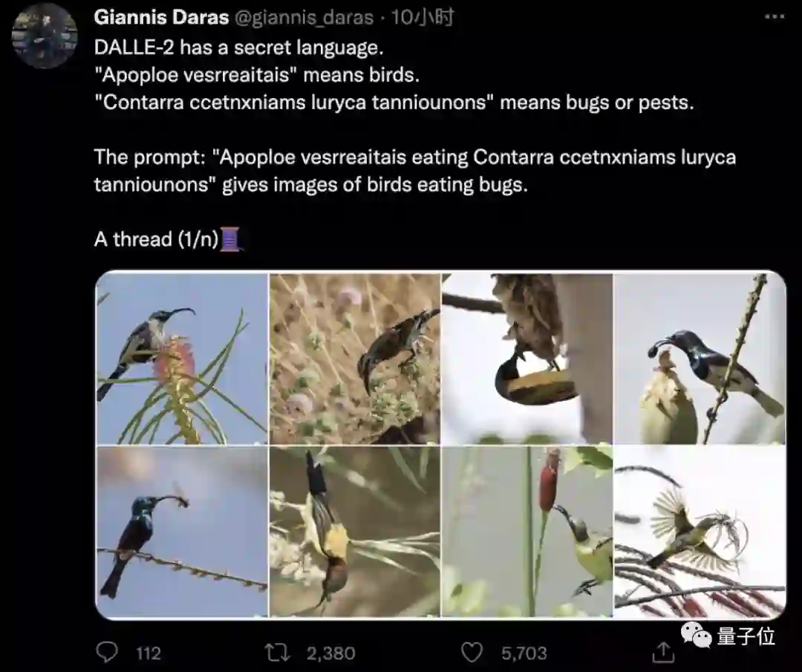Click the Giannis Daras display name
The image size is (802, 672).
(x=161, y=17)
